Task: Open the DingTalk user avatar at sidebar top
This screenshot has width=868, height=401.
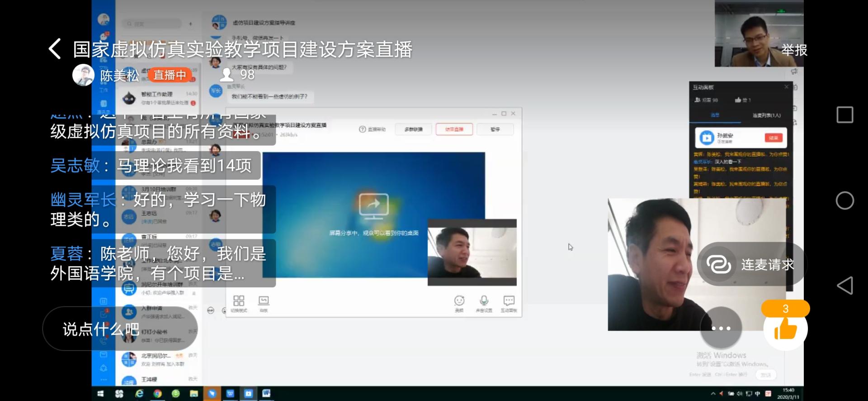Action: 104,19
